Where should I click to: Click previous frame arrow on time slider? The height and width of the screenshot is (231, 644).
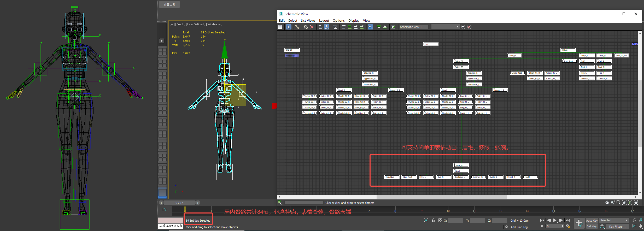coord(161,203)
